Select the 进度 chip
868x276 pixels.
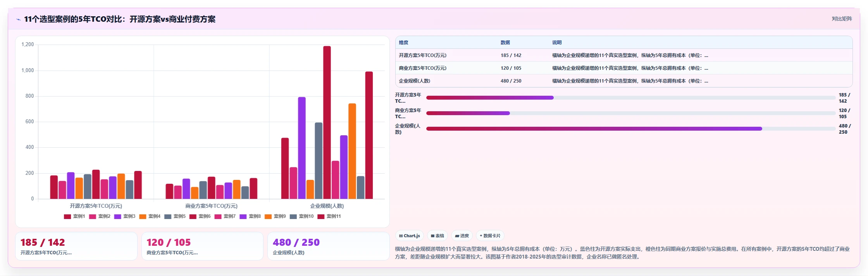coord(462,236)
